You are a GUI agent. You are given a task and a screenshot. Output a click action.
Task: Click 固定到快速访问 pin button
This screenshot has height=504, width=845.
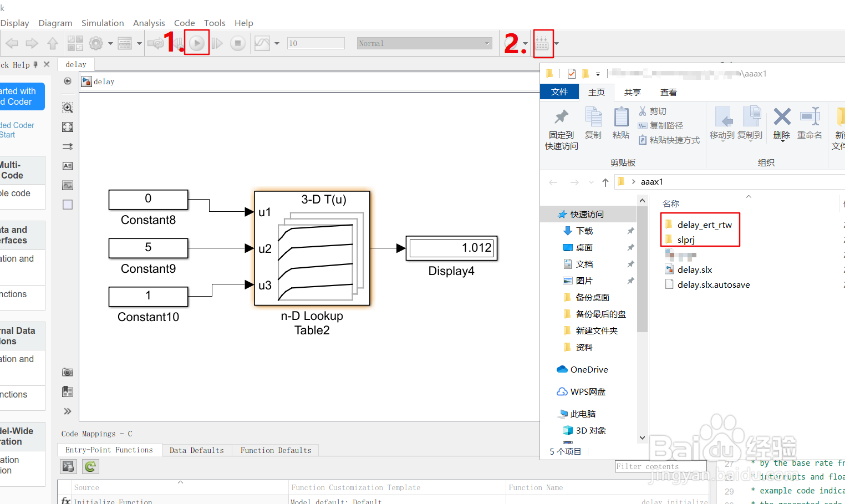[562, 130]
